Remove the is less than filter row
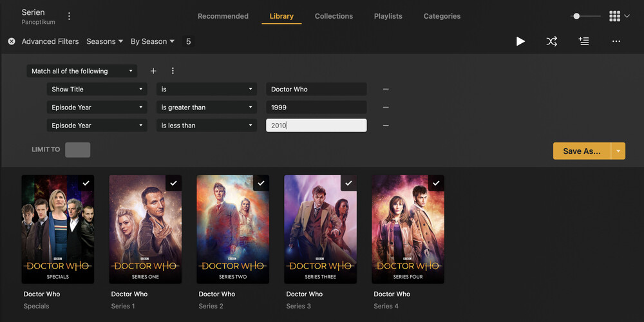The image size is (644, 322). point(386,126)
